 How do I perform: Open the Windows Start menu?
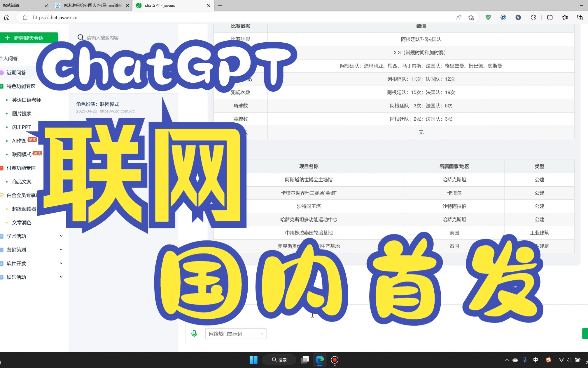253,360
